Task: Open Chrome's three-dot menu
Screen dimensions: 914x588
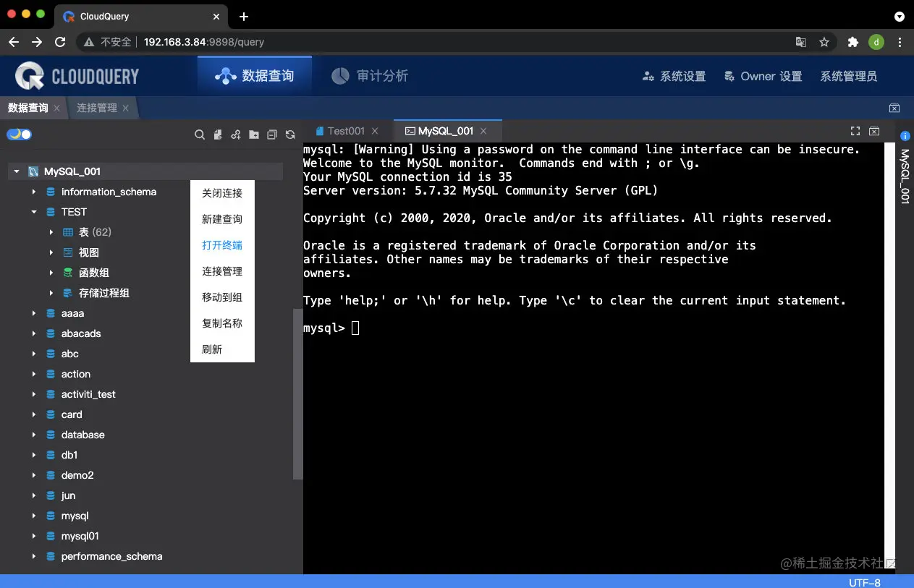Action: [900, 42]
